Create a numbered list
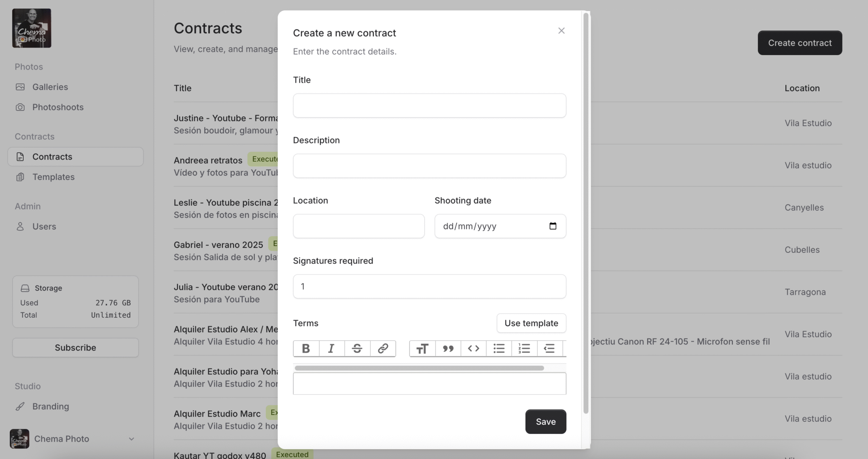 tap(524, 349)
